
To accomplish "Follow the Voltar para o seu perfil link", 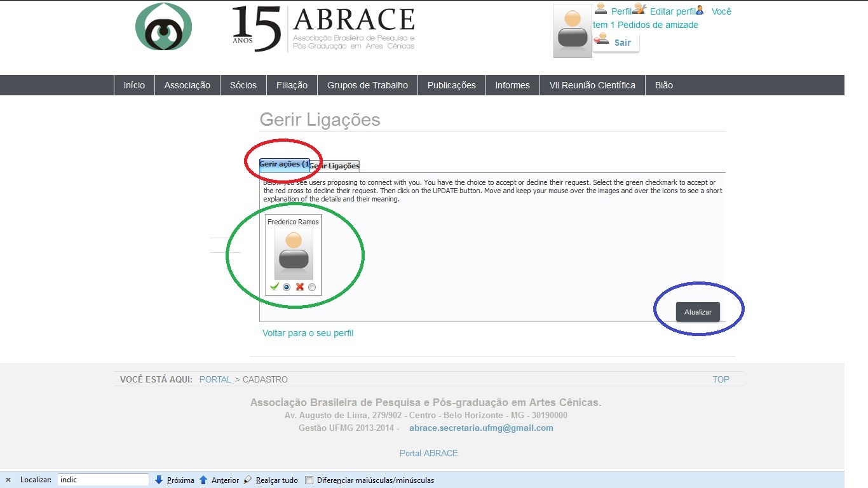I will (308, 333).
